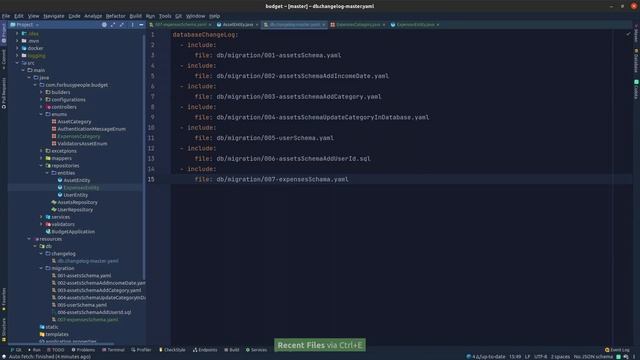
Task: Open the Database tool window on right
Action: pyautogui.click(x=636, y=60)
